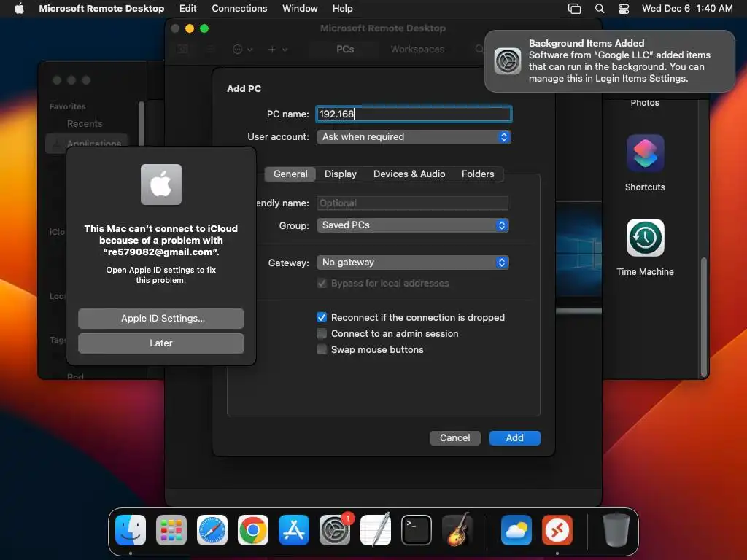Viewport: 747px width, 560px height.
Task: Open System Settings from the Dock
Action: click(x=334, y=530)
